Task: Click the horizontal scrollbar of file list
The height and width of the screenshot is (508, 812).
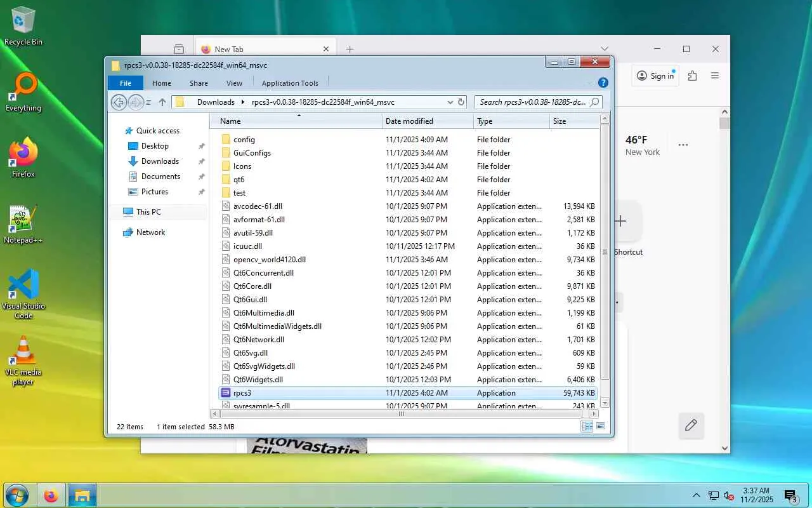Action: pyautogui.click(x=401, y=413)
